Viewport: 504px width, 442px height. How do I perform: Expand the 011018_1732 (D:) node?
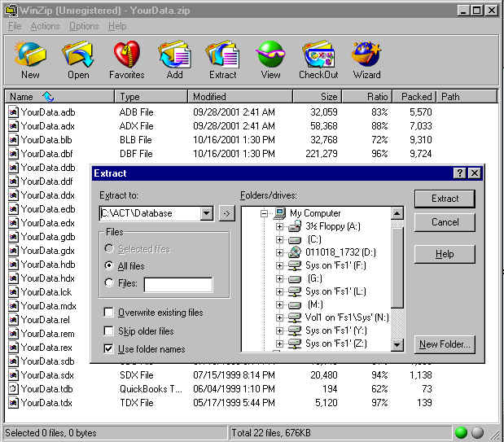(279, 252)
